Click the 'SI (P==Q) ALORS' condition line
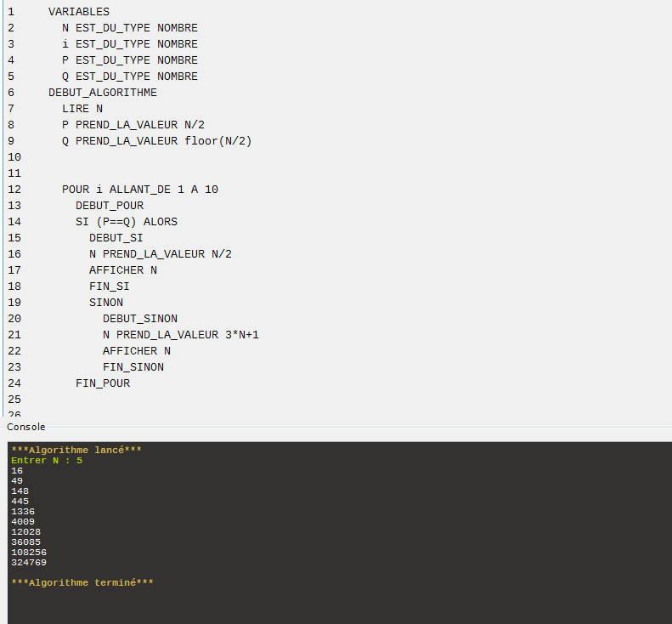672x624 pixels. 126,222
